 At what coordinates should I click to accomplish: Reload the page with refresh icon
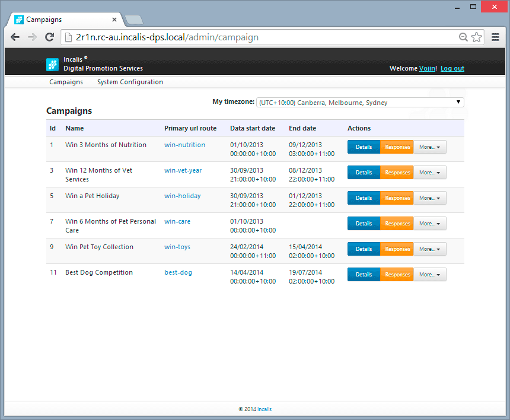pyautogui.click(x=50, y=37)
